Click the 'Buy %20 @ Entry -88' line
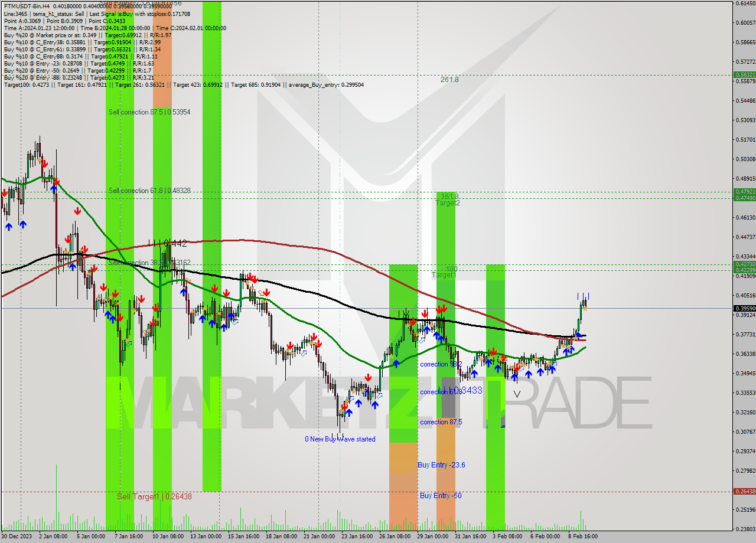The image size is (756, 543). 79,77
